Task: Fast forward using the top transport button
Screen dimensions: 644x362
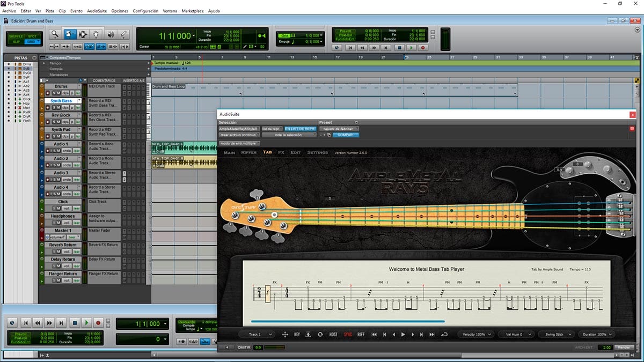Action: coord(375,47)
